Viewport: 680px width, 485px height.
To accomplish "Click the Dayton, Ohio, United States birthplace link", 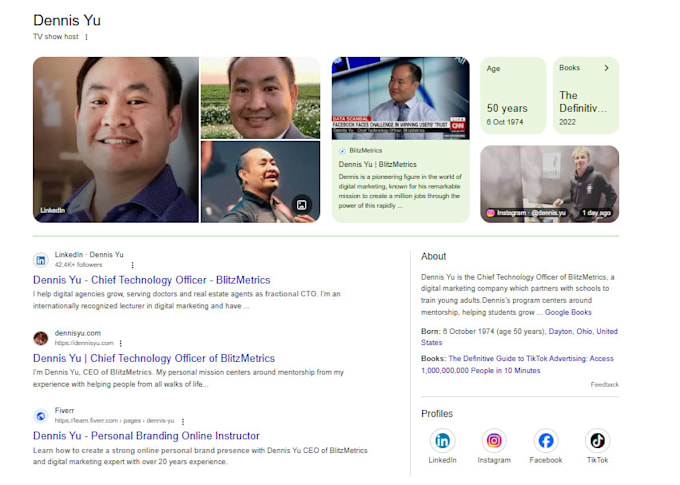I will 519,337.
